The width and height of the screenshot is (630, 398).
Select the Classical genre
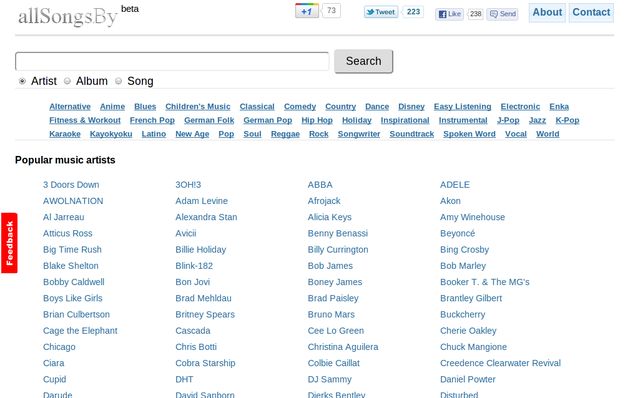(257, 107)
